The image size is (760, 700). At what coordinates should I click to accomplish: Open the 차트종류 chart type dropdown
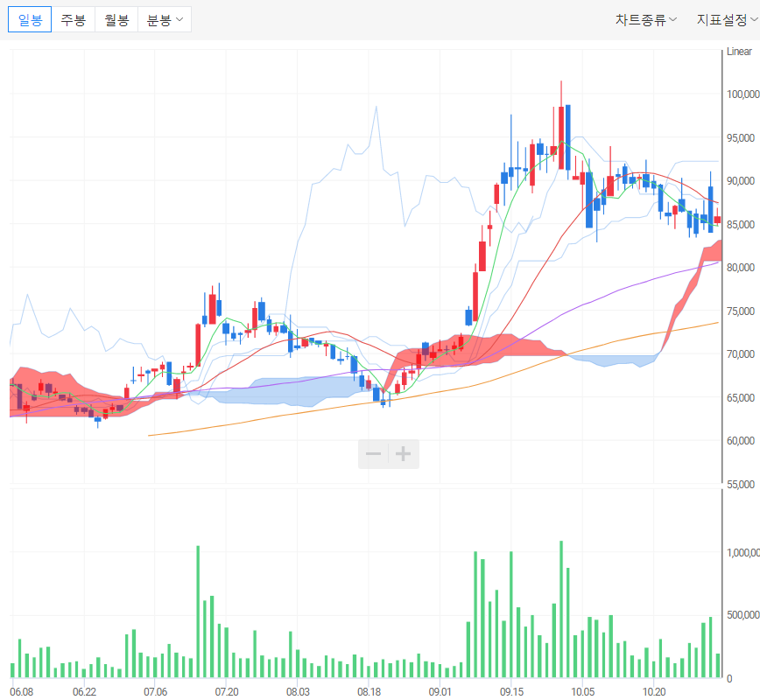coord(645,20)
